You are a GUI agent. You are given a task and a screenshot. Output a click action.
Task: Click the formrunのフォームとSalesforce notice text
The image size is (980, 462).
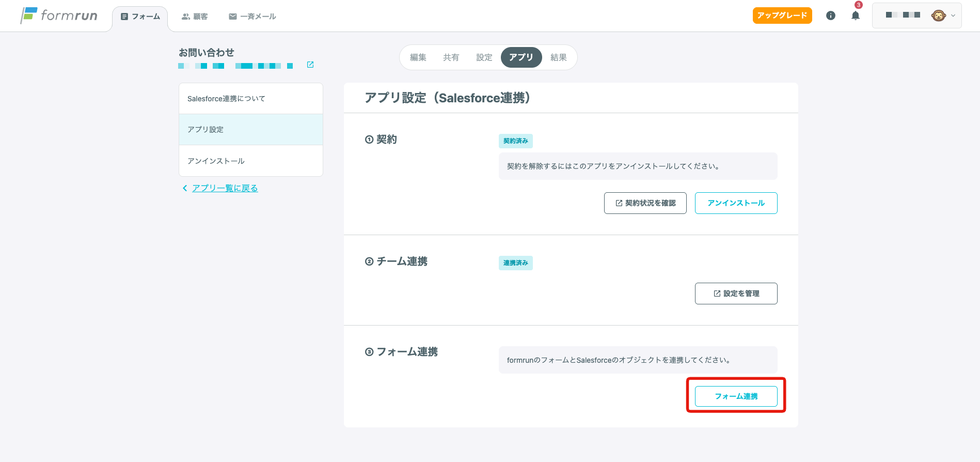(619, 360)
